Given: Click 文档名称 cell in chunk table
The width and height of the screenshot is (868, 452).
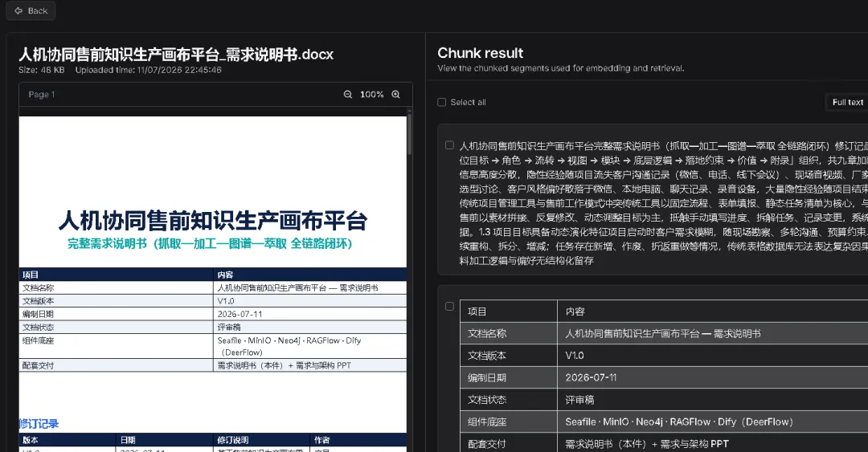Looking at the screenshot, I should (x=508, y=334).
